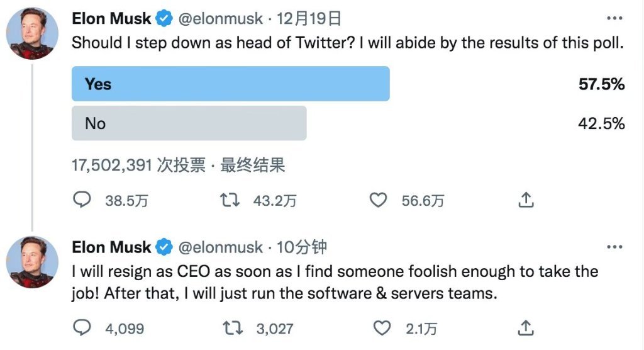Click reply icon on the poll tweet
This screenshot has height=350, width=644.
82,200
